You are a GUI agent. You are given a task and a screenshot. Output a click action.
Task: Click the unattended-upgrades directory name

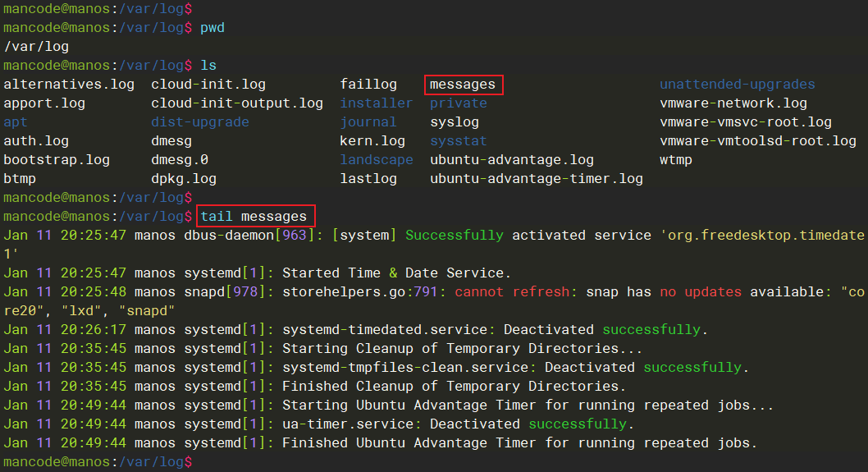[737, 85]
